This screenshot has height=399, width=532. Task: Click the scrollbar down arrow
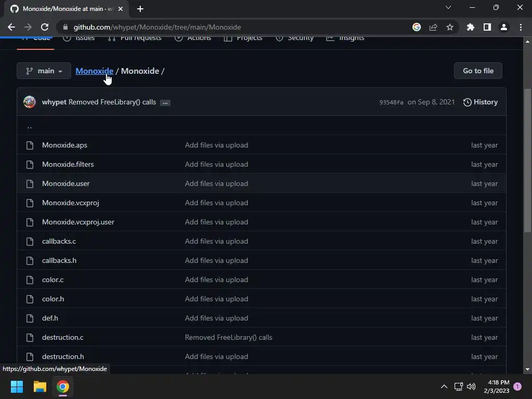click(x=527, y=369)
